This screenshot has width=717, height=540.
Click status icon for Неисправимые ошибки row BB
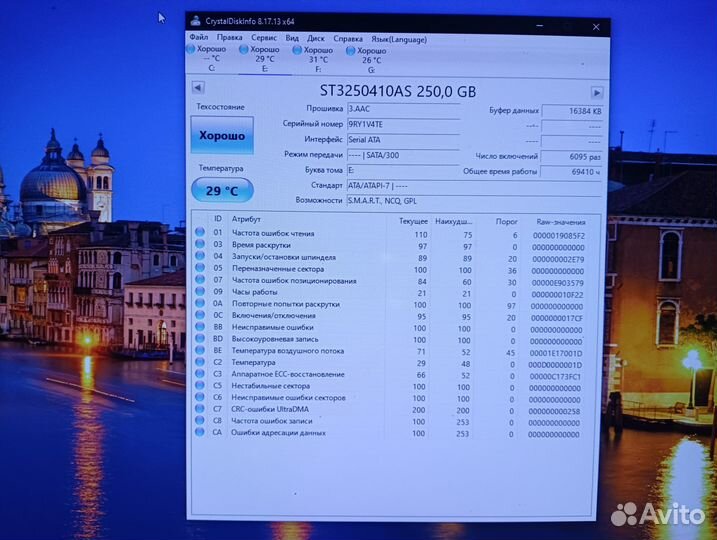[200, 326]
